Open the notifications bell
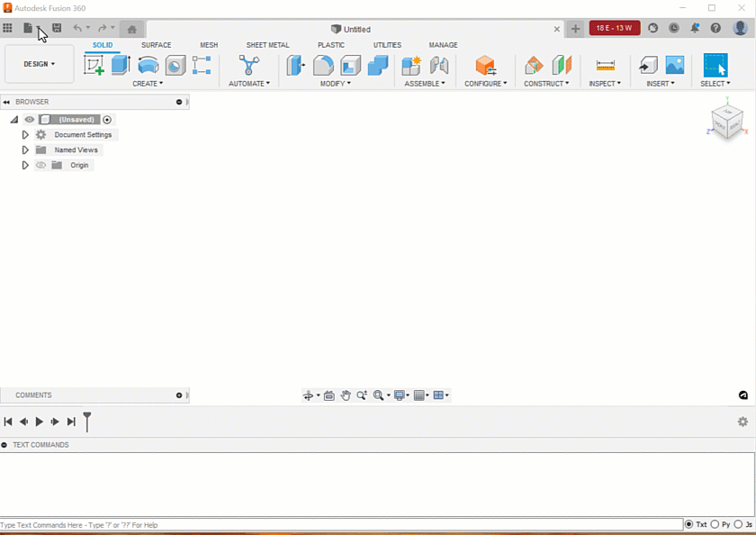Screen dimensions: 756x535 pyautogui.click(x=695, y=28)
